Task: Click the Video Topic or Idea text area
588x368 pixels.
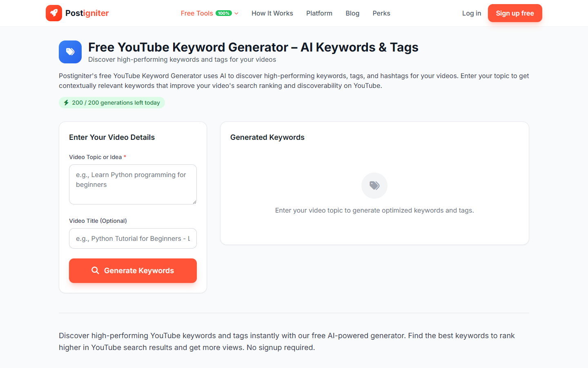Action: click(x=133, y=184)
